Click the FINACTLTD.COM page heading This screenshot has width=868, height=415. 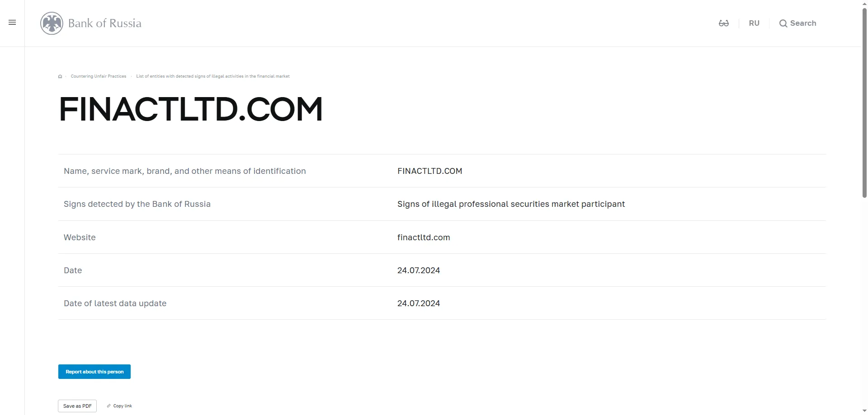190,109
